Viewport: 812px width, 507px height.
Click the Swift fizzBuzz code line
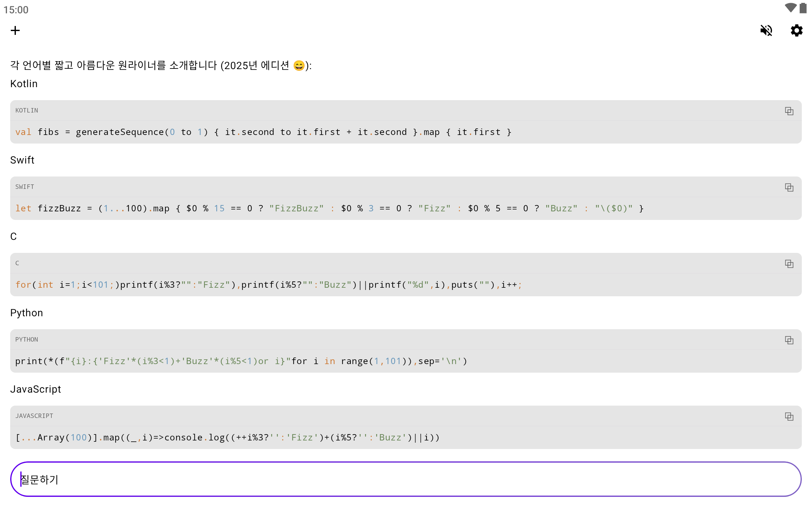tap(329, 209)
